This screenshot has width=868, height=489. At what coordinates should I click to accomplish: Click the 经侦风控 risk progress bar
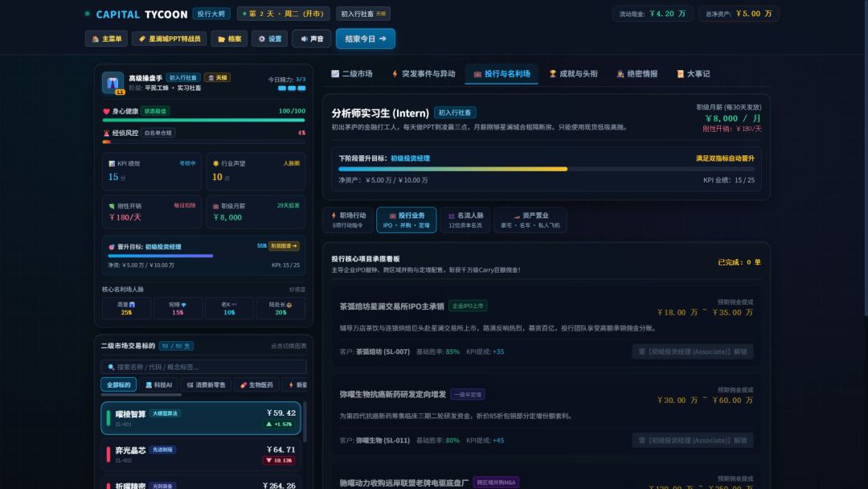(203, 142)
